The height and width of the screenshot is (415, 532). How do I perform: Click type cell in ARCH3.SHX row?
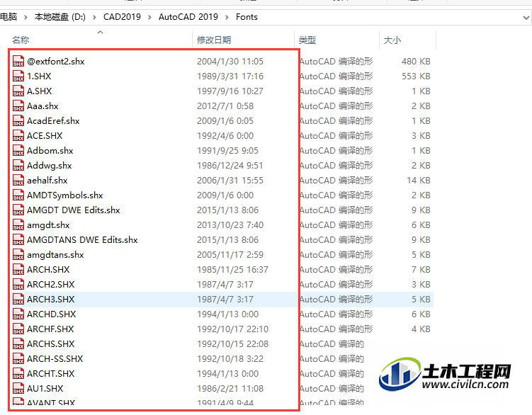tap(336, 300)
